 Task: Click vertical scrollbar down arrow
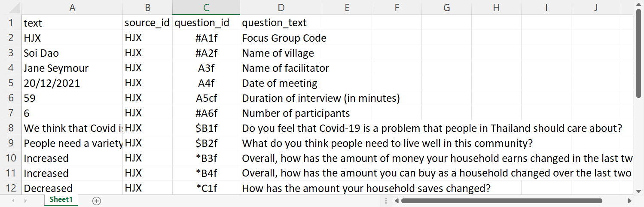click(639, 190)
